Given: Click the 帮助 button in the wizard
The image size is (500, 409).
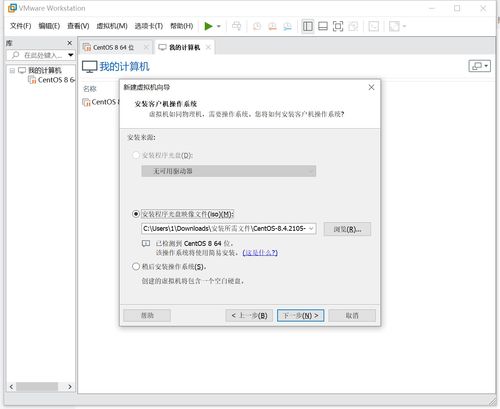Looking at the screenshot, I should point(147,315).
